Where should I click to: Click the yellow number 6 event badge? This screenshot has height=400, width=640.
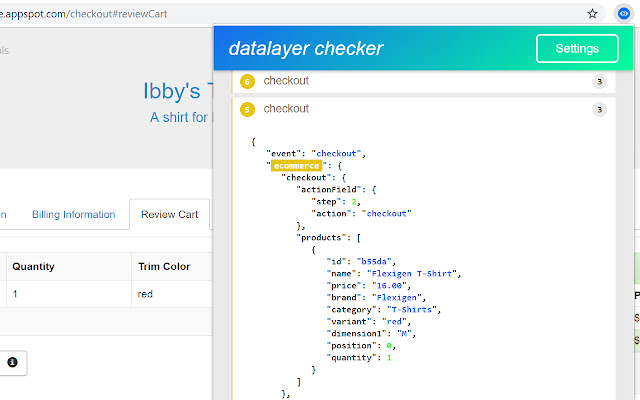tap(248, 81)
